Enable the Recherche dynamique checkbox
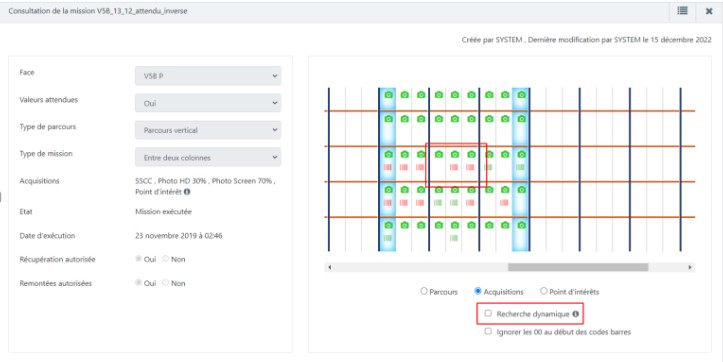 [x=488, y=314]
